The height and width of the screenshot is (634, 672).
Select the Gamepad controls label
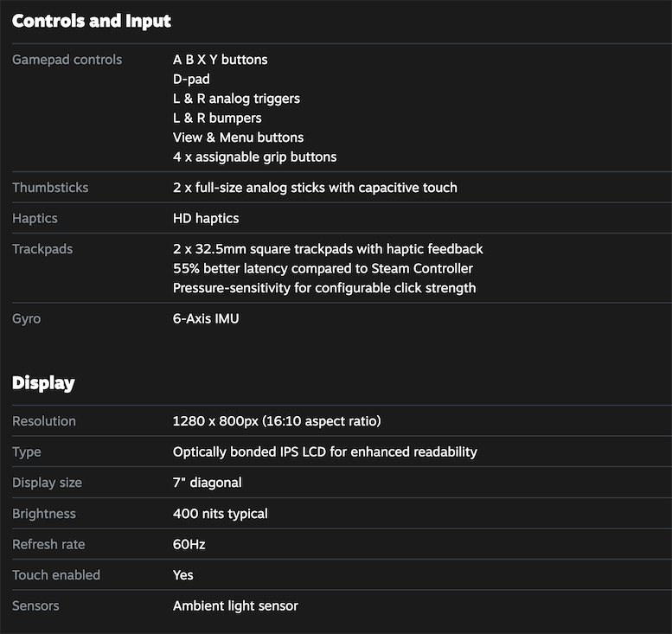(67, 60)
